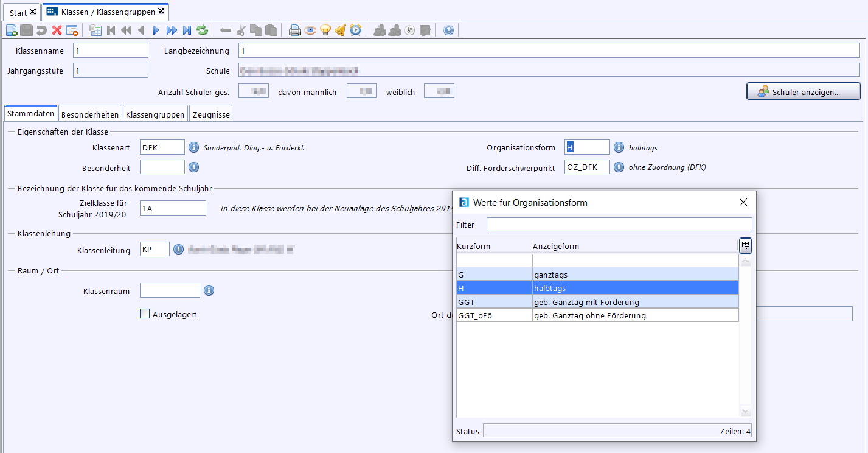Viewport: 868px width, 453px height.
Task: Select 'geb. Ganztag mit Förderung' row
Action: click(x=597, y=302)
